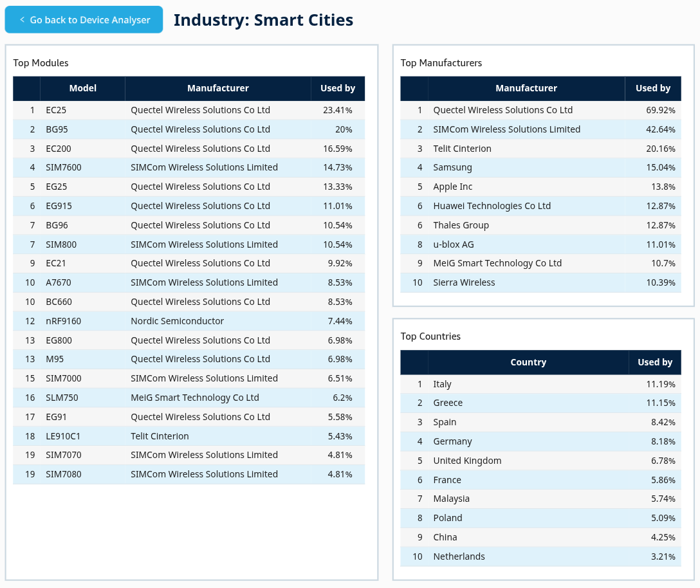Click the Used by header in Top Countries
This screenshot has height=588, width=700.
point(655,362)
